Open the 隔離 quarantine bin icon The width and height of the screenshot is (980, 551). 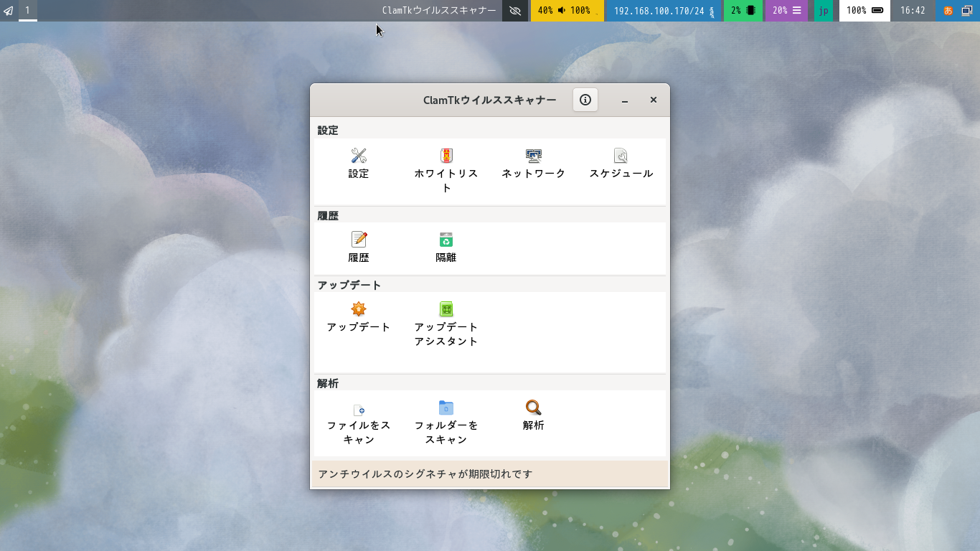pos(446,240)
